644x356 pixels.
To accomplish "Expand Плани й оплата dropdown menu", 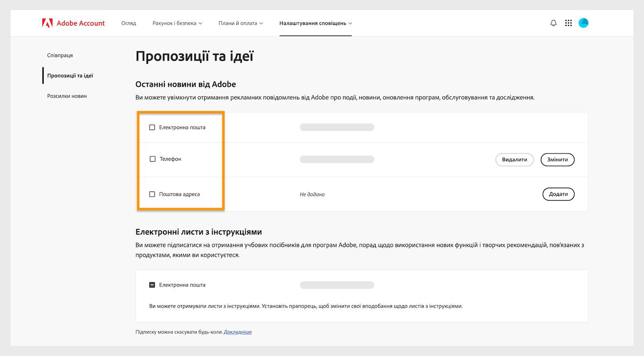I will point(241,23).
